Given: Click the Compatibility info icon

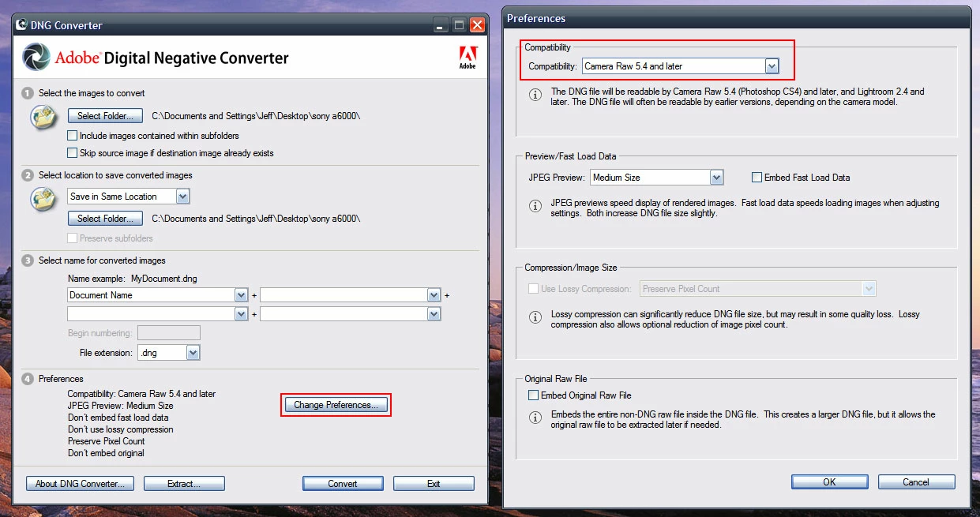Looking at the screenshot, I should 535,95.
